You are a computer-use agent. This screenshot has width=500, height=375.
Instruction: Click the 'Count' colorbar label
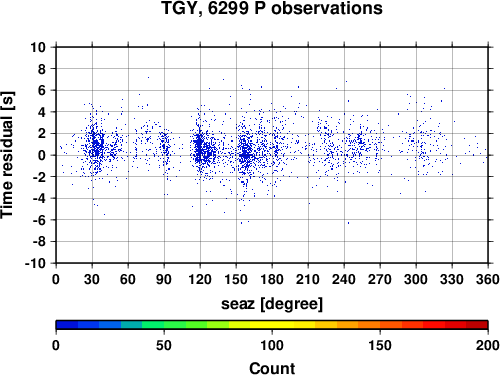[x=272, y=368]
